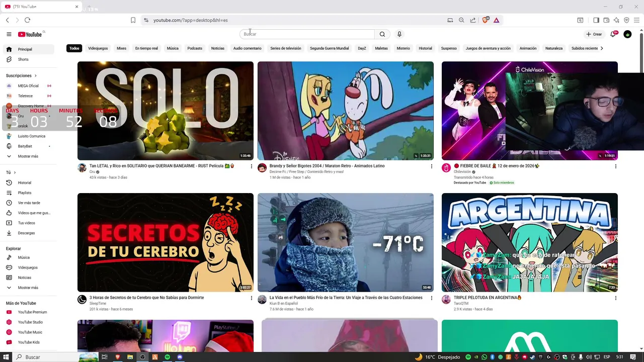644x362 pixels.
Task: Open options for FIEBRE DE BAILE video
Action: coord(615,166)
